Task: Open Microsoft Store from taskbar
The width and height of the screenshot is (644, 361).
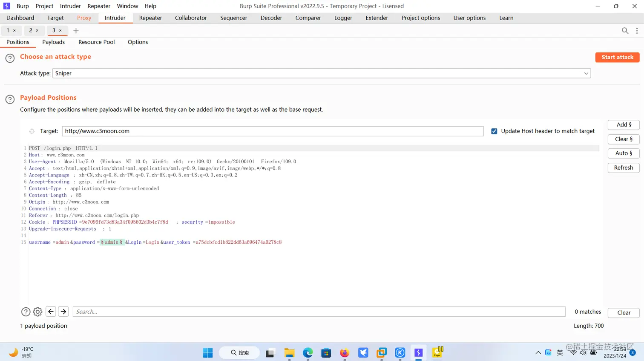Action: pyautogui.click(x=326, y=352)
